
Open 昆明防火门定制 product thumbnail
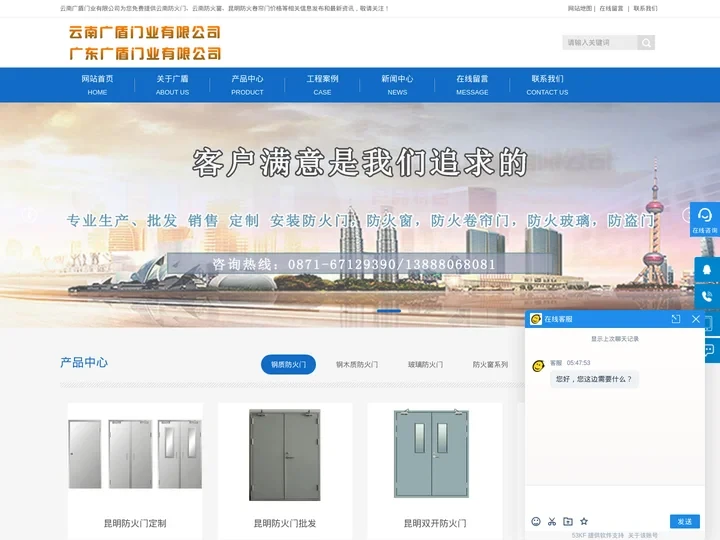pos(135,455)
